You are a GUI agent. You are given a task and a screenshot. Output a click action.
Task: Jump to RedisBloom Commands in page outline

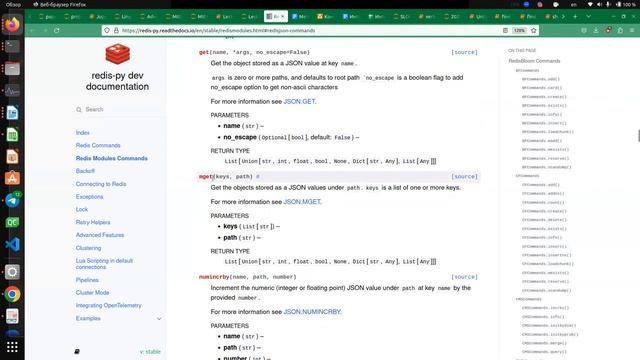pyautogui.click(x=534, y=61)
